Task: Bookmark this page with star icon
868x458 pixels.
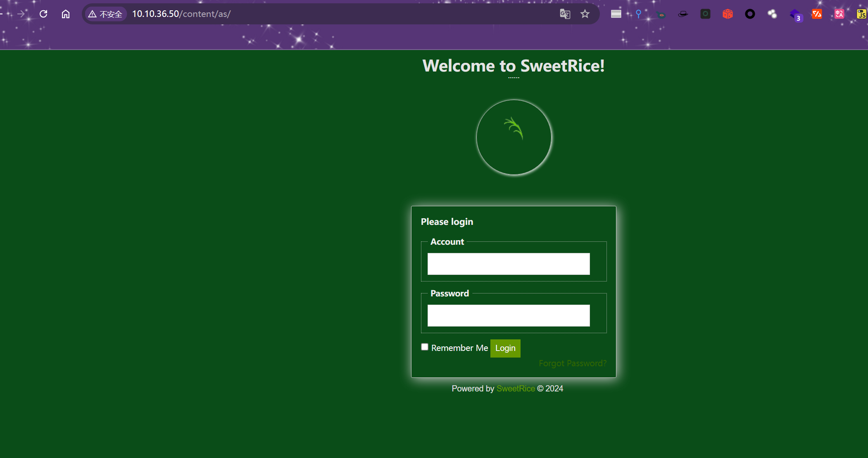Action: [x=585, y=14]
